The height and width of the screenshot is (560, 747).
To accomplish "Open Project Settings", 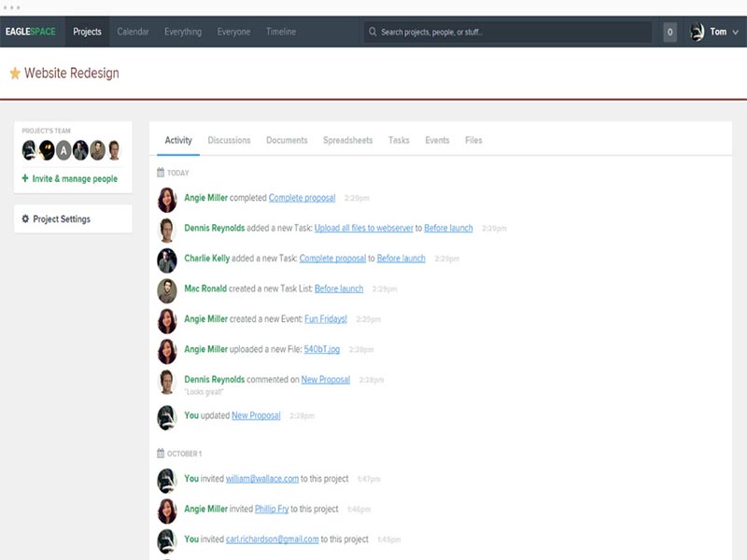I will [62, 219].
